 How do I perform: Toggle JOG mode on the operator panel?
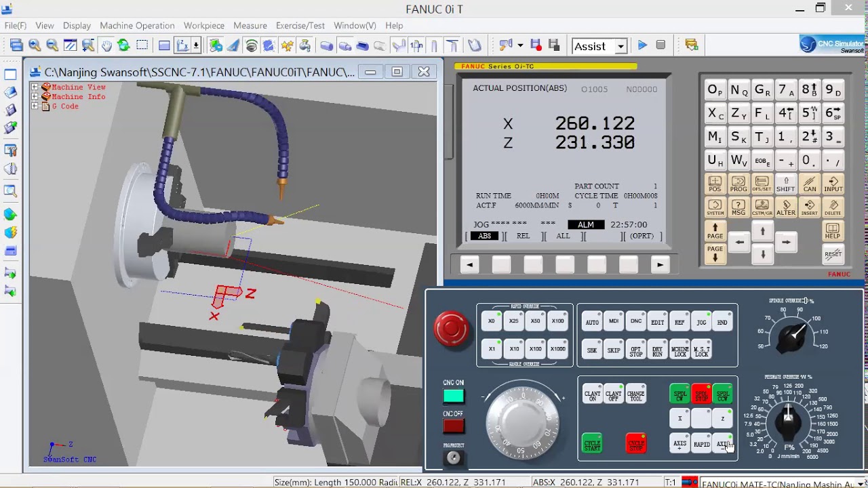701,321
